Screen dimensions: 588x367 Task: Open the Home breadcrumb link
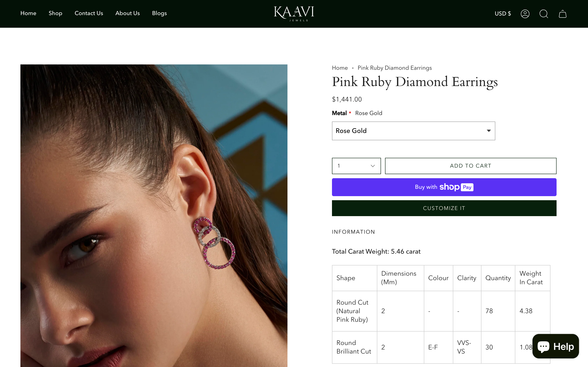coord(340,68)
